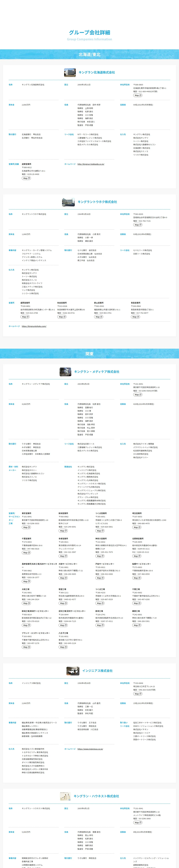
Task: Open Map for 神奈川営業所
Action: (x=100, y=556)
